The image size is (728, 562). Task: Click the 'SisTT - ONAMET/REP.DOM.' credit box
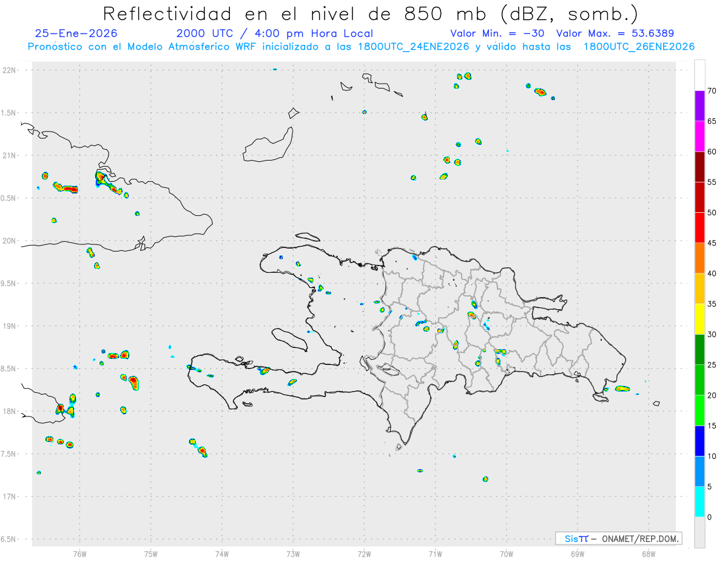[619, 538]
